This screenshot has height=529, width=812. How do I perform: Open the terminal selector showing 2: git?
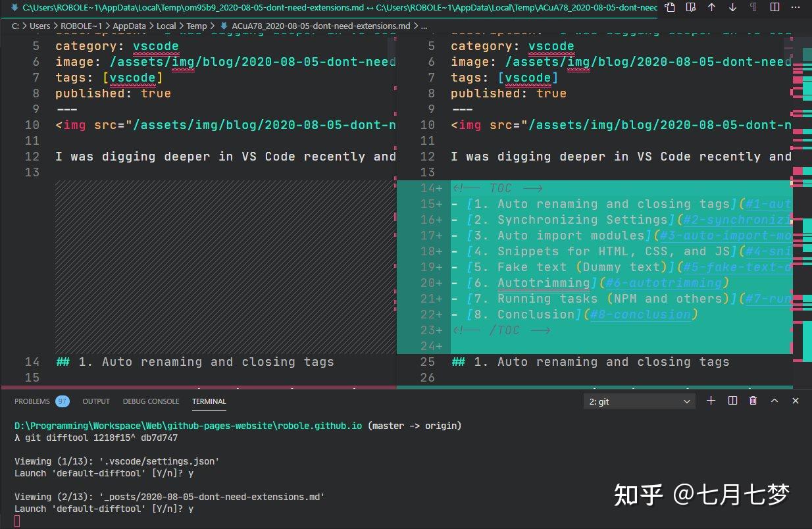pos(638,401)
